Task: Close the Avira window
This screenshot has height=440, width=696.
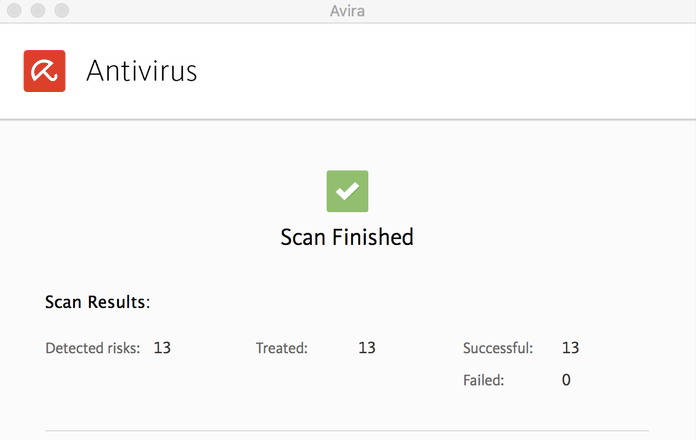Action: [14, 10]
